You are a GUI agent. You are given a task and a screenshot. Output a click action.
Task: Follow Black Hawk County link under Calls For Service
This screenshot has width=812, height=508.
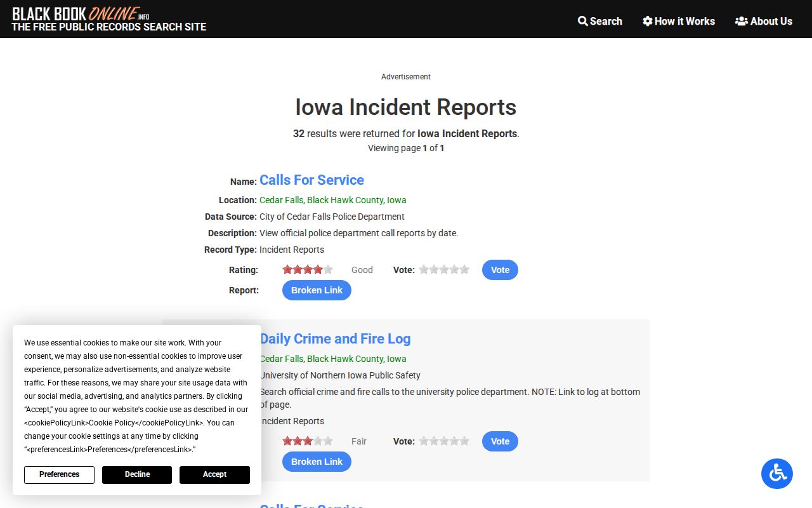click(345, 200)
